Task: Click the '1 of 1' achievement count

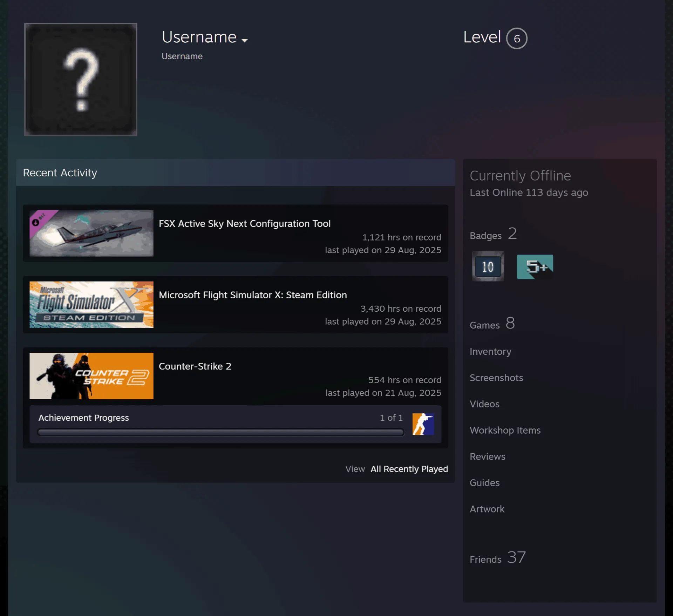Action: tap(391, 418)
